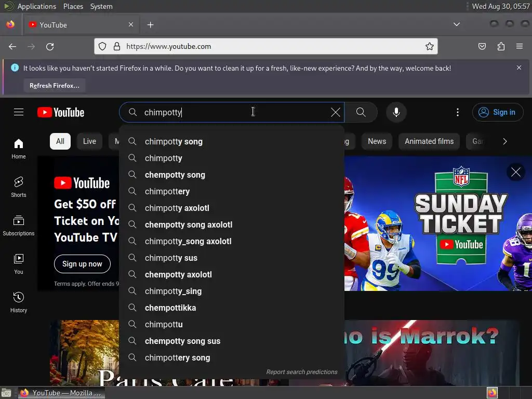Choose the 'chimpottery' suggestion
532x399 pixels.
click(x=232, y=191)
